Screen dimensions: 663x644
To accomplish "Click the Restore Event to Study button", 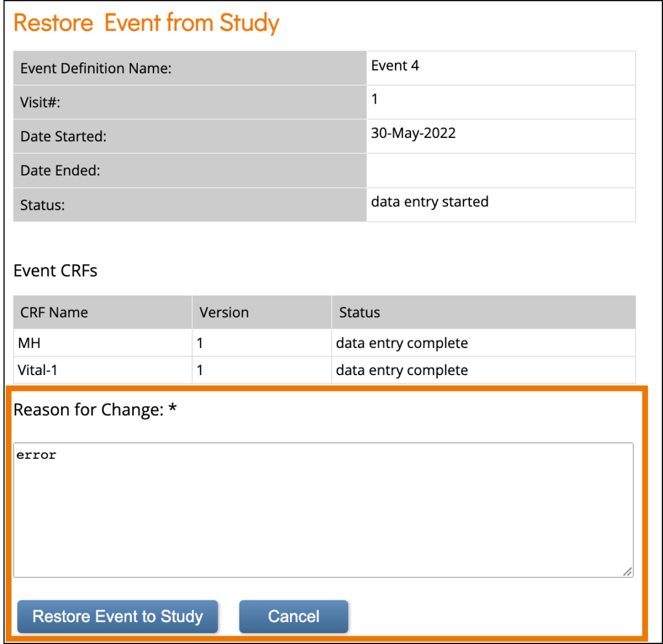I will tap(117, 616).
